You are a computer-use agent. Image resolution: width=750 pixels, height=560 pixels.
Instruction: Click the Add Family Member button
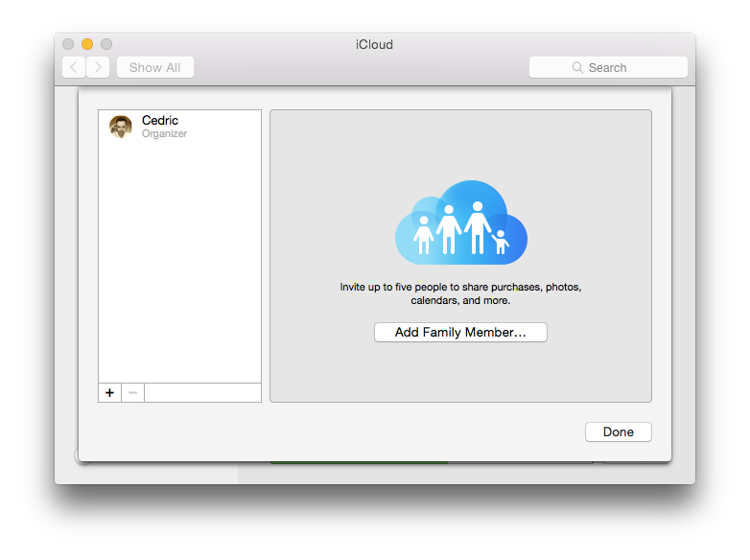pos(460,332)
